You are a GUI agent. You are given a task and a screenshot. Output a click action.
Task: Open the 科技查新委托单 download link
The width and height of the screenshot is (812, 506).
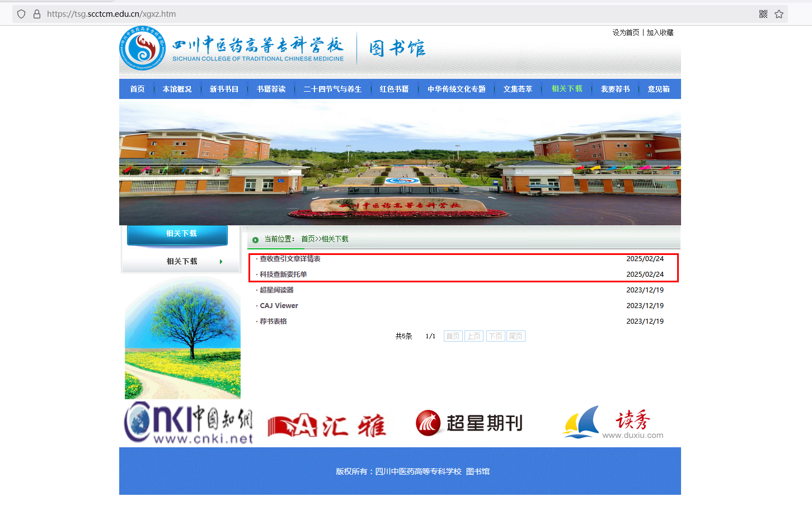tap(283, 275)
